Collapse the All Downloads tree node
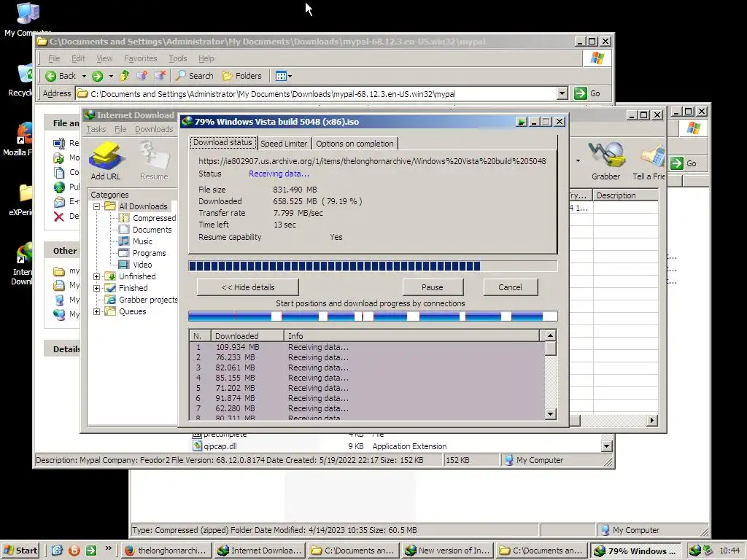 coord(97,206)
